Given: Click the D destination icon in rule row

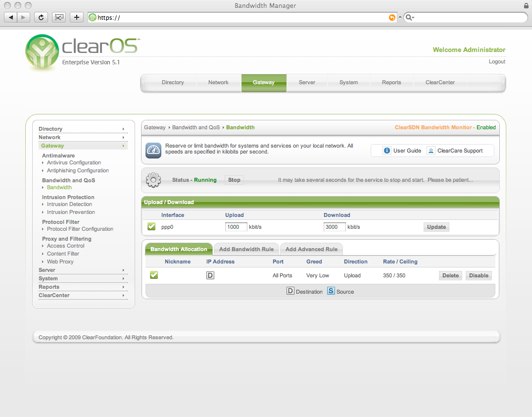Looking at the screenshot, I should 210,275.
